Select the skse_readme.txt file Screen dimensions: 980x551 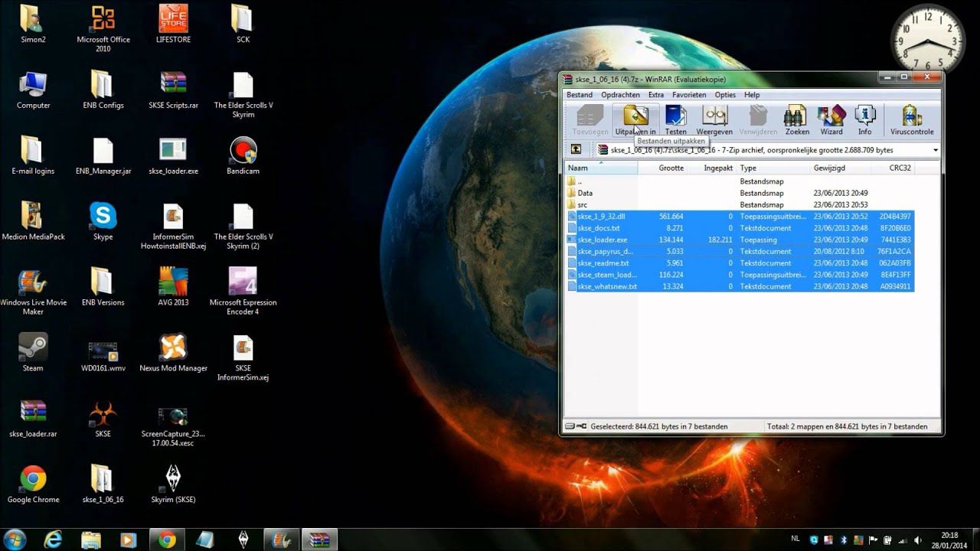(739, 263)
